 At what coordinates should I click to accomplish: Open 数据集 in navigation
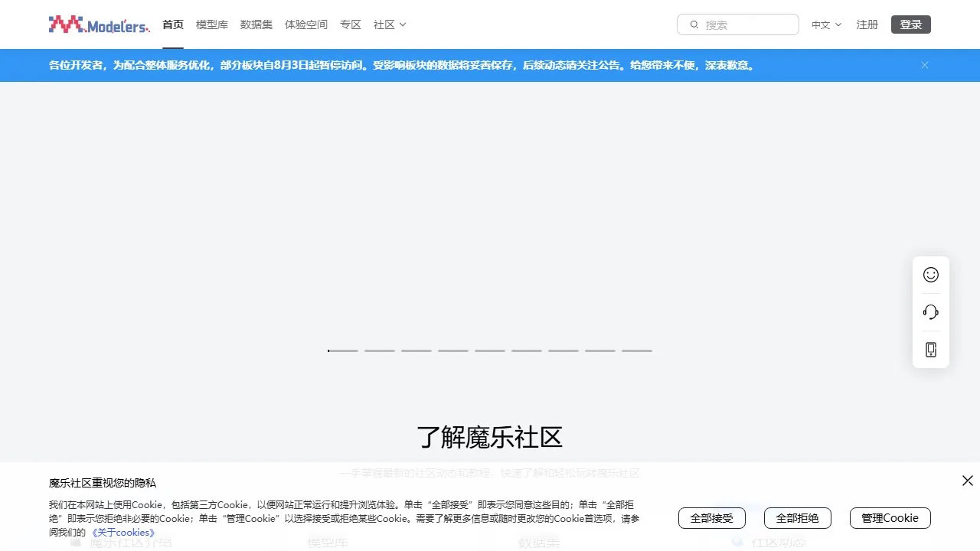click(x=256, y=24)
